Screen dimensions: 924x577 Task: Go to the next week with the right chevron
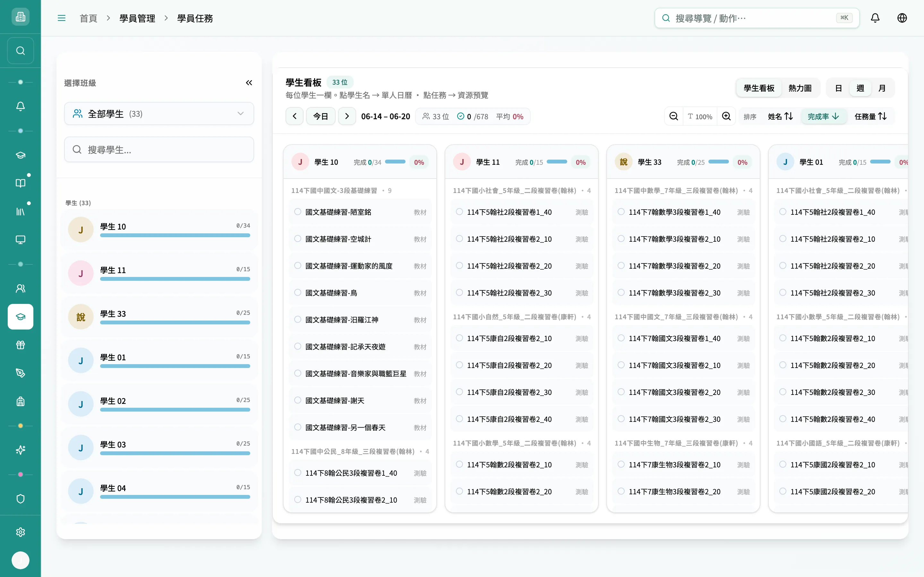click(x=347, y=116)
